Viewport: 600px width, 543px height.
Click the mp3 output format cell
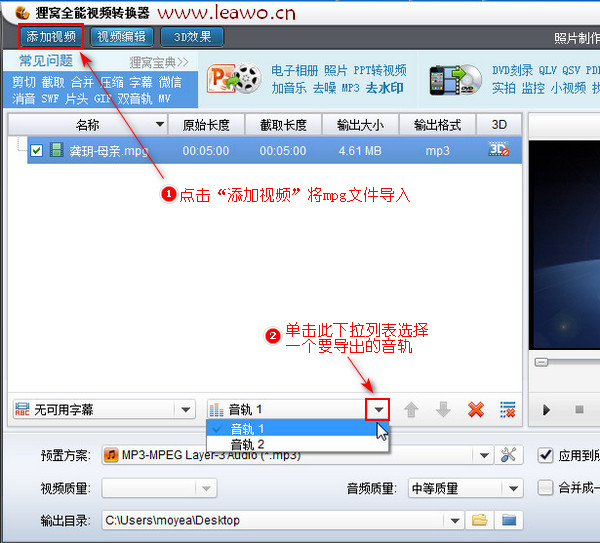[437, 151]
